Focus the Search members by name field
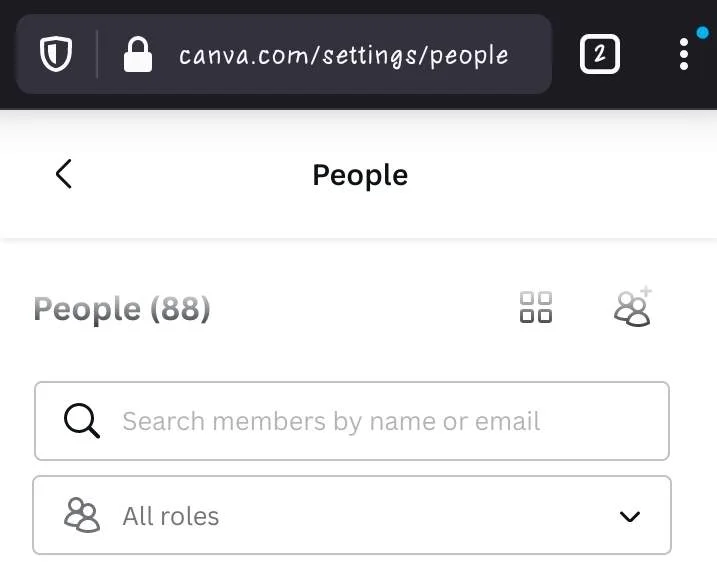Screen dimensions: 717x581 click(352, 421)
